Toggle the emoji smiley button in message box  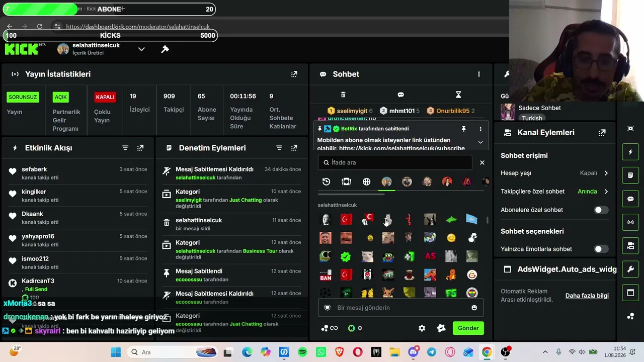pyautogui.click(x=474, y=308)
